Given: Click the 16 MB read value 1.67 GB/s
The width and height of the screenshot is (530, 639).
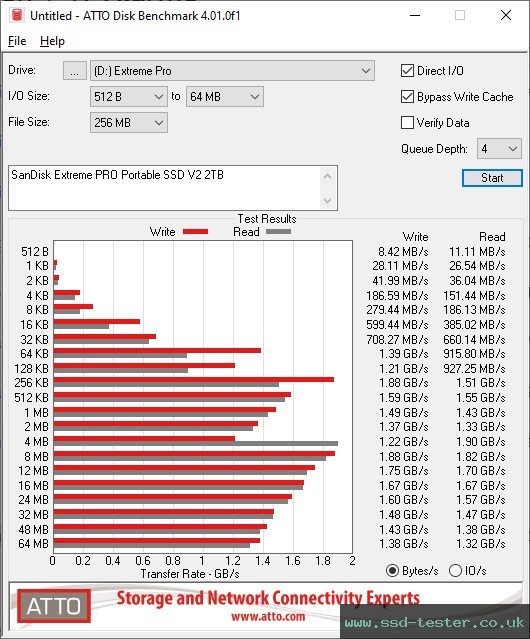Looking at the screenshot, I should click(x=481, y=486).
